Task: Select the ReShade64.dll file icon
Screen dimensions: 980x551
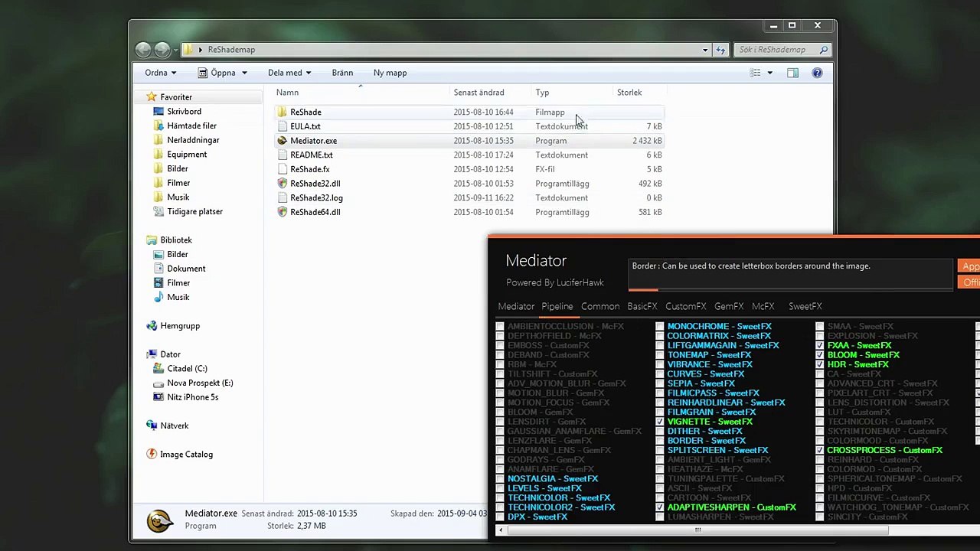Action: 282,212
